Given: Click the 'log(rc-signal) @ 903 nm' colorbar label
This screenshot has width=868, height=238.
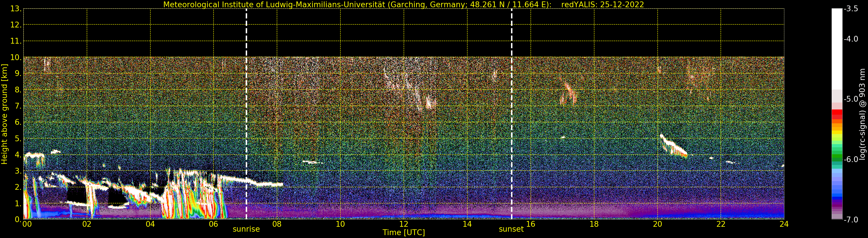Looking at the screenshot, I should [x=863, y=114].
